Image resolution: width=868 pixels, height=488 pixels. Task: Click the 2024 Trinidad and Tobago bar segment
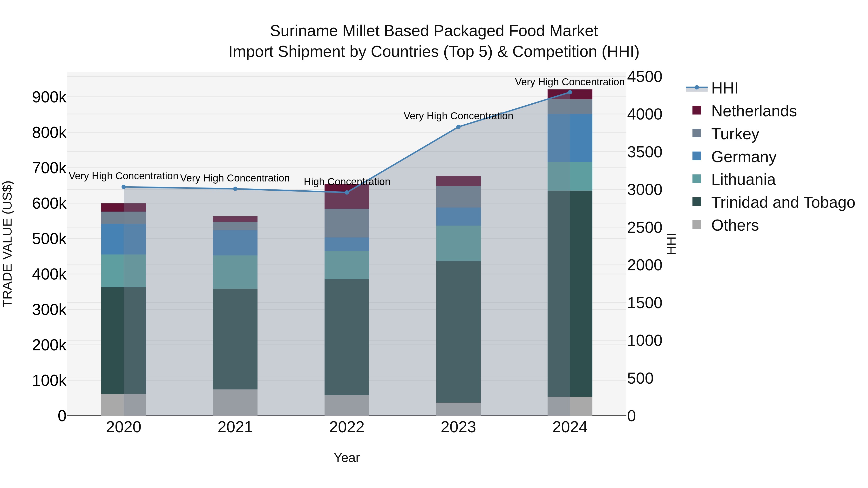(x=570, y=294)
